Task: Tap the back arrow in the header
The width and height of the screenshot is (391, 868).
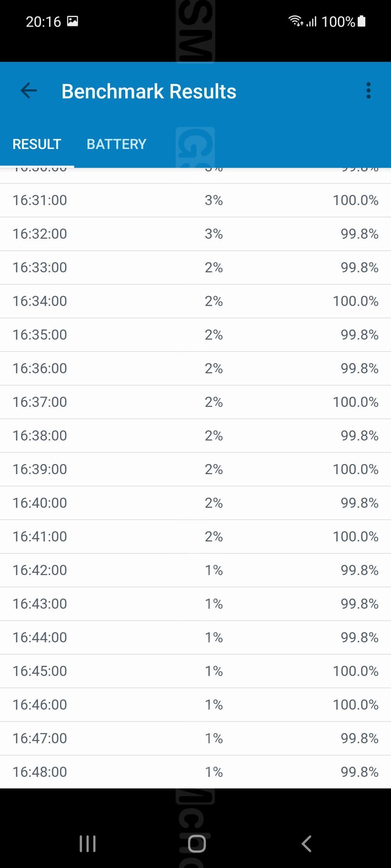Action: pyautogui.click(x=29, y=91)
